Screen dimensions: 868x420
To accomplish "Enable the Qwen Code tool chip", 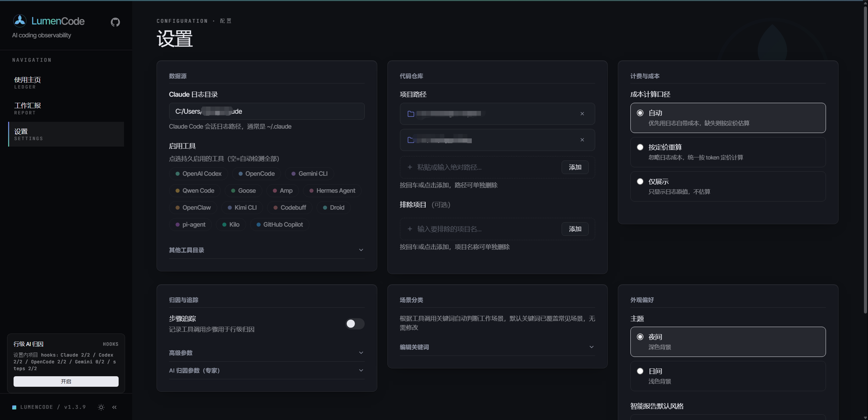I will (x=195, y=191).
